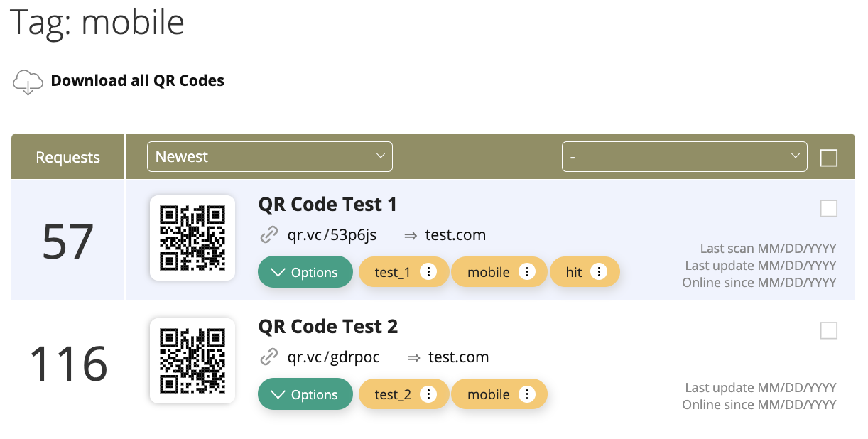Viewport: 868px width, 439px height.
Task: Open three-dot menu on test_2 tag
Action: click(428, 394)
